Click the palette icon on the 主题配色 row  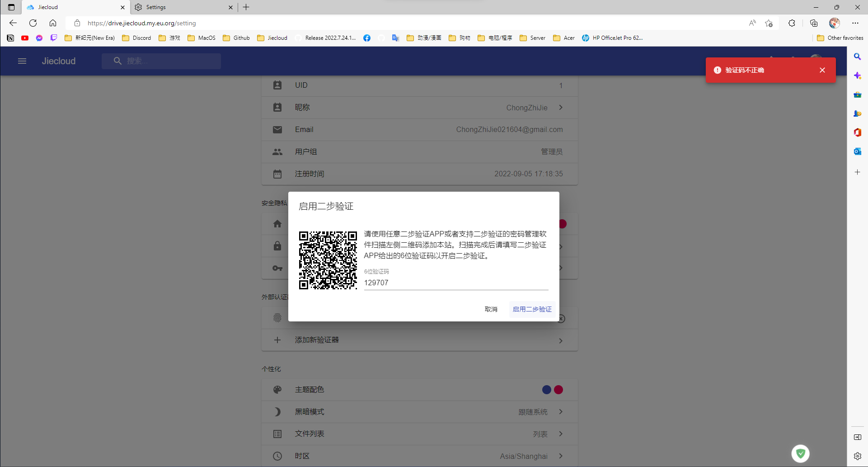coord(277,389)
